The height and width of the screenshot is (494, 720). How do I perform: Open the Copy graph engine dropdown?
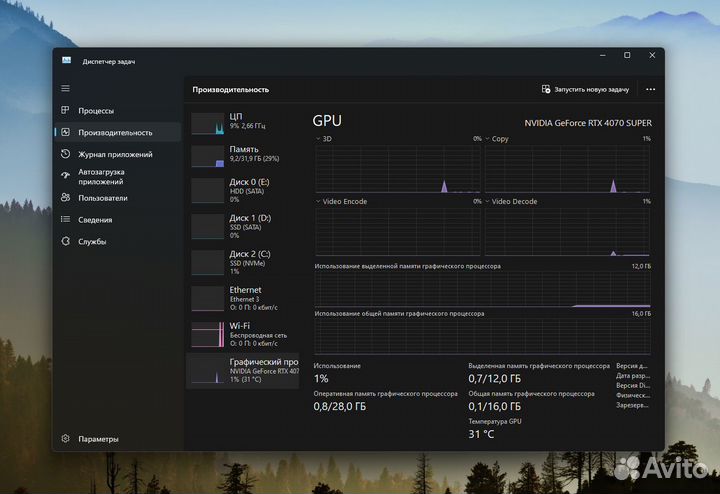(x=497, y=139)
